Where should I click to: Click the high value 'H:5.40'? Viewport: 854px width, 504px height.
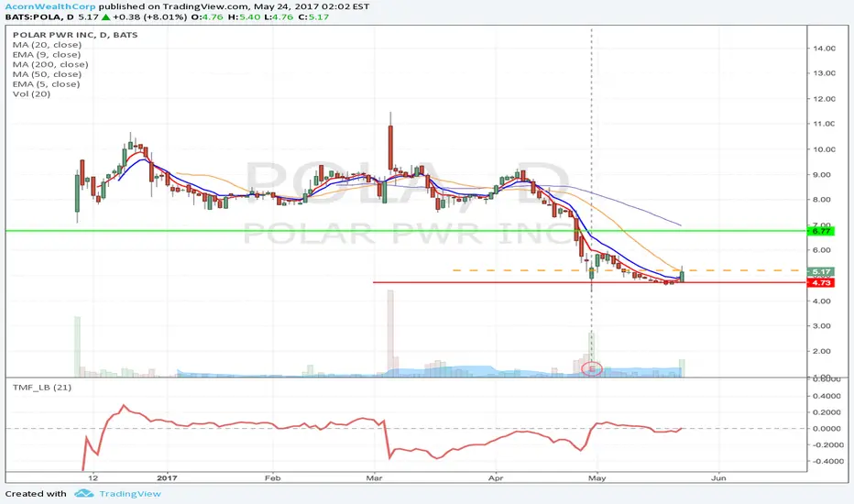[242, 16]
